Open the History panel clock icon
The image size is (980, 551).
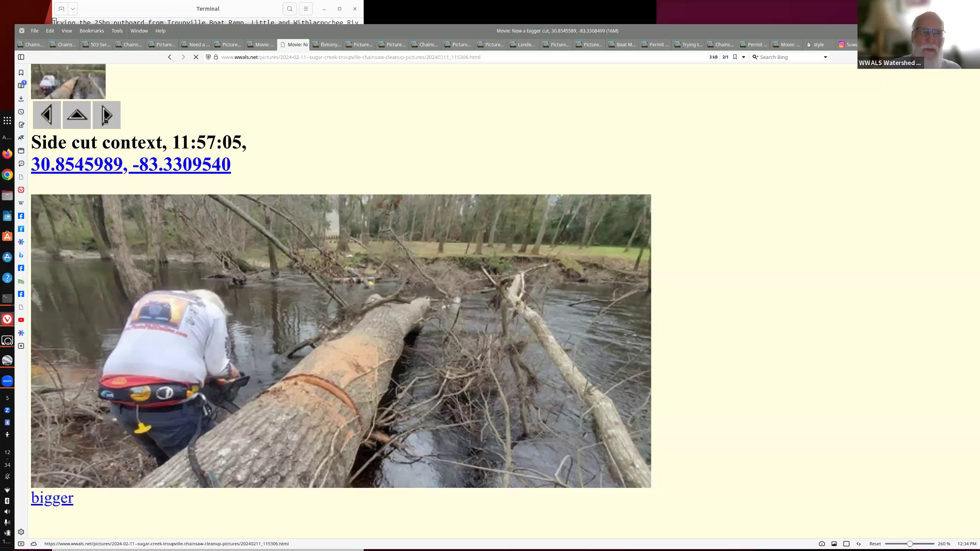21,112
